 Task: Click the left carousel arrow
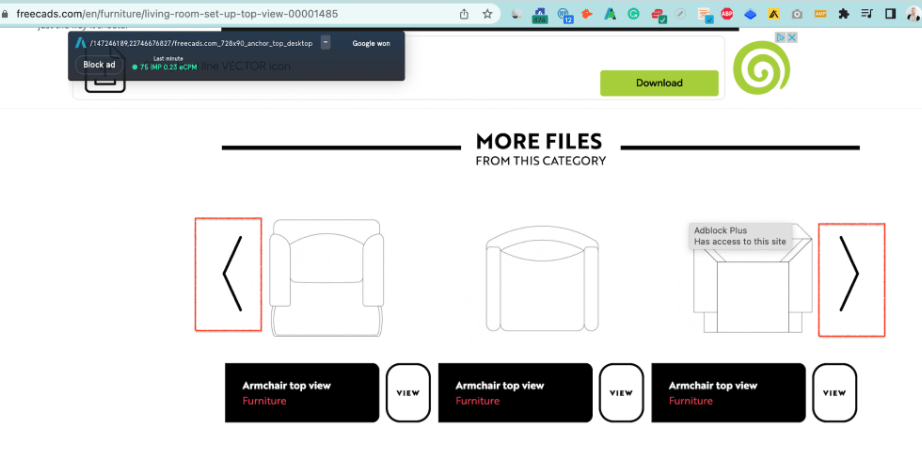click(x=230, y=274)
